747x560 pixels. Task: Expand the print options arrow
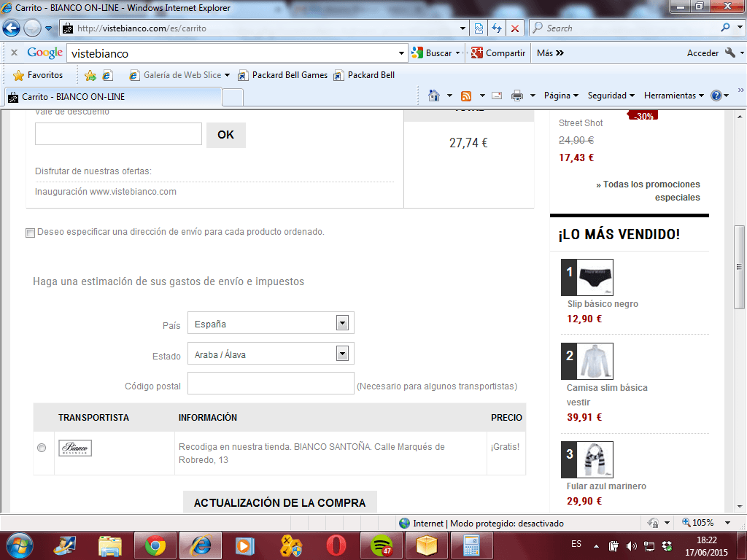pos(533,96)
